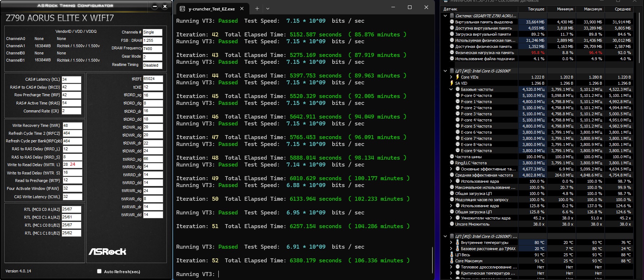Expand the Базовое расстояние до TjMAX row
Image resolution: width=644 pixels, height=280 pixels.
pos(451,249)
